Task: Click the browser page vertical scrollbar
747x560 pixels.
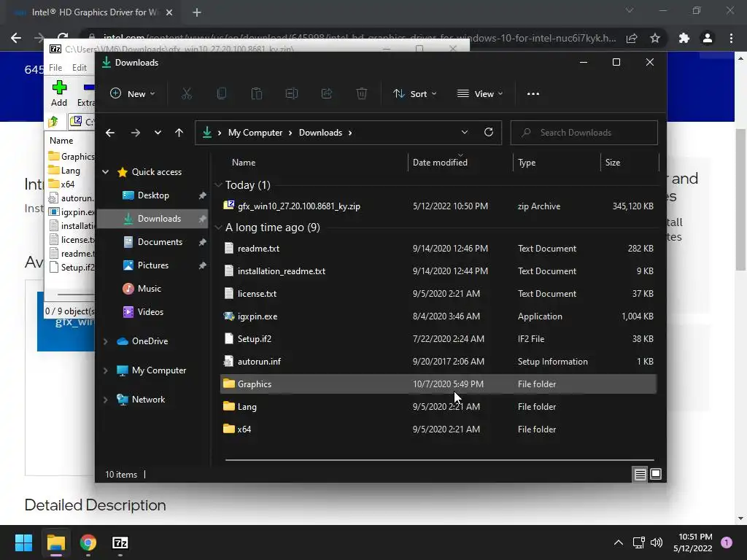Action: click(740, 200)
